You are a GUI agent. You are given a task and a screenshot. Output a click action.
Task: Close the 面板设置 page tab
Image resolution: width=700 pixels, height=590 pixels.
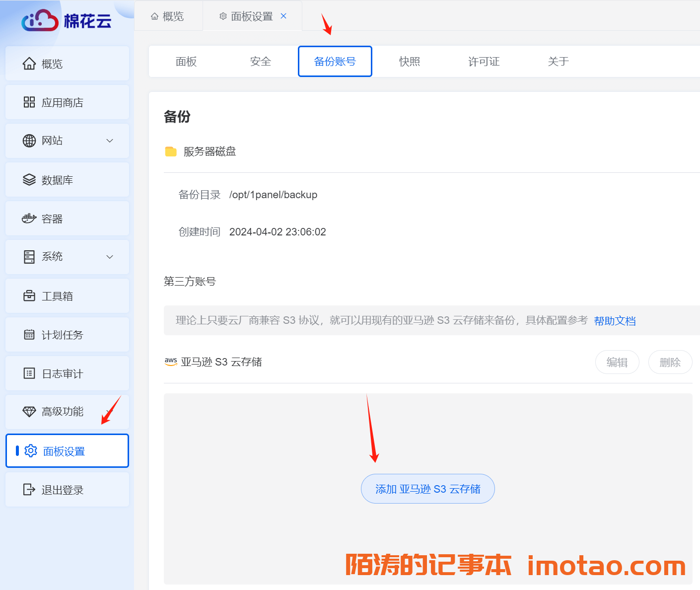pos(283,16)
